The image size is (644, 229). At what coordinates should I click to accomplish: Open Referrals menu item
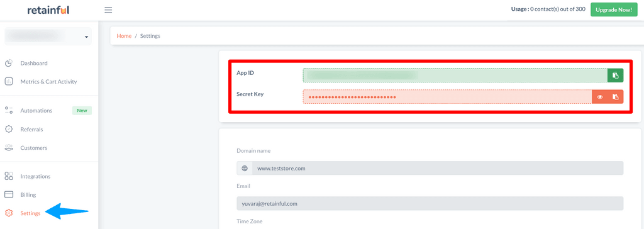click(x=31, y=129)
